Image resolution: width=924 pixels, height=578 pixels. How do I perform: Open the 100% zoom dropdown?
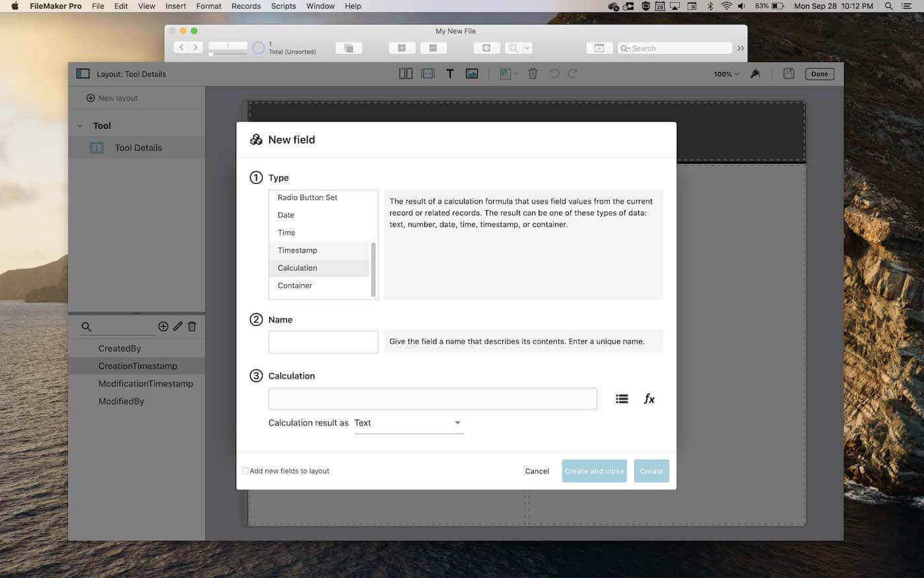pyautogui.click(x=726, y=74)
